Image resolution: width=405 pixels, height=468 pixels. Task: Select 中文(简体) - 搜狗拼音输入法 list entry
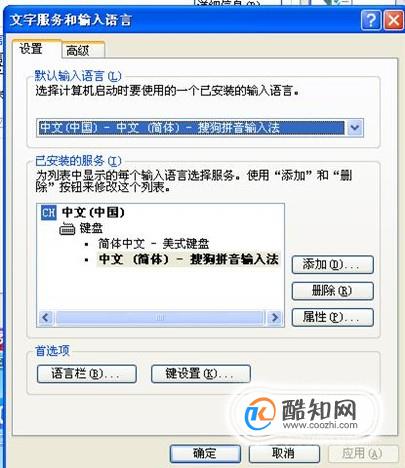188,259
